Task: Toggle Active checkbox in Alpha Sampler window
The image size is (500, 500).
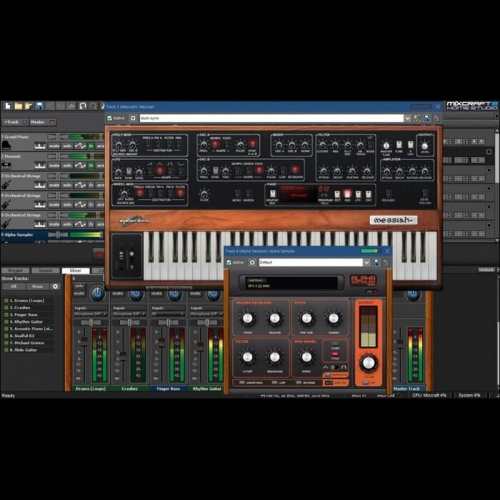Action: (229, 262)
